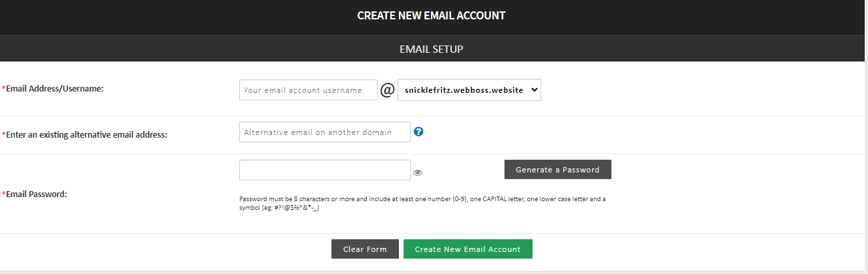
Task: Click the Email Password field label
Action: [37, 194]
